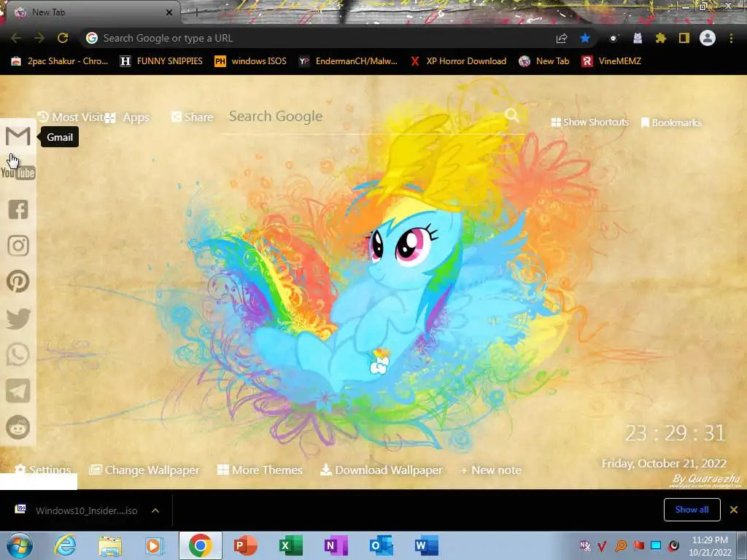Viewport: 747px width, 560px height.
Task: Go forward to the next page
Action: pyautogui.click(x=39, y=38)
